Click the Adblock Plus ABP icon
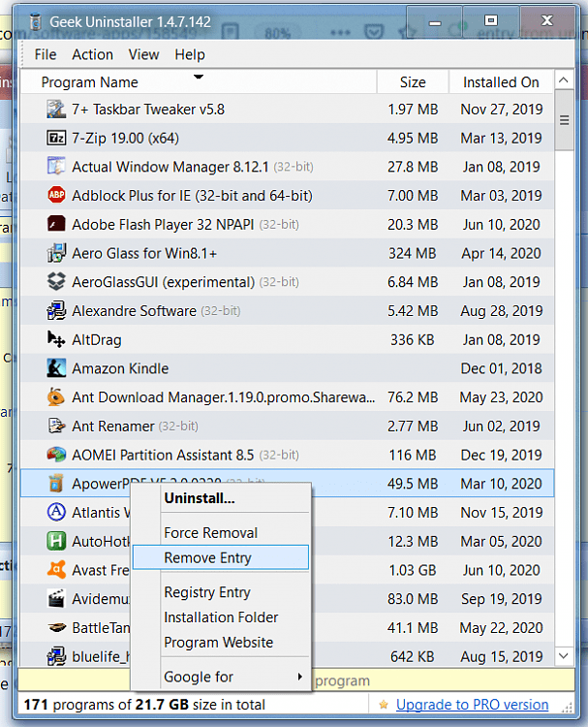588x727 pixels. coord(56,195)
